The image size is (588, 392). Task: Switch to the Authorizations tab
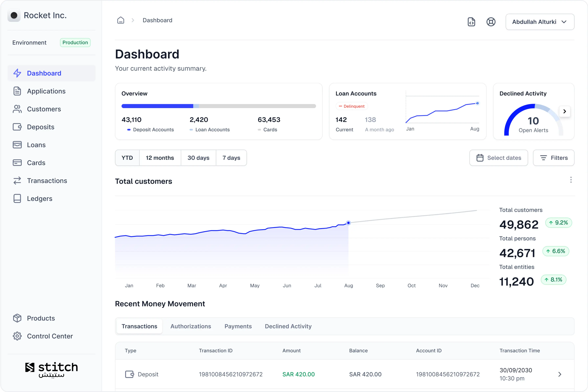[190, 326]
